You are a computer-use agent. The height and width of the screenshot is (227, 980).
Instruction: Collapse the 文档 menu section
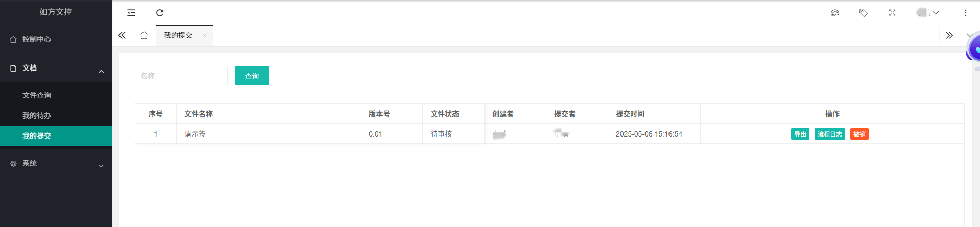[x=56, y=68]
